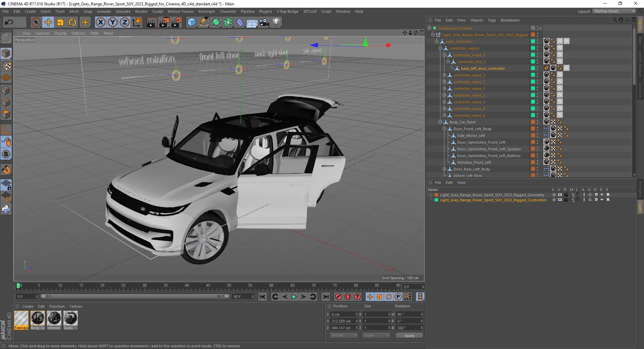Add a Cube primitive object
The image size is (644, 349).
[x=192, y=22]
